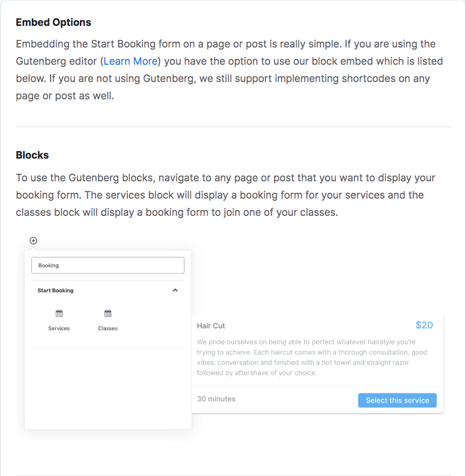Click the circled plus add-block icon
465x476 pixels.
[33, 241]
